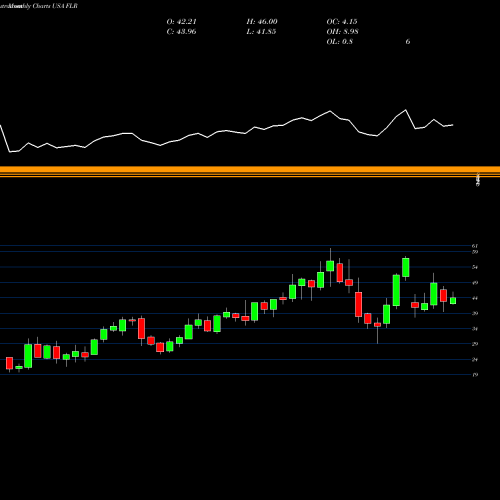Screen dimensions: 500x500
Task: Click the 'OL: 0.8' reading
Action: click(x=339, y=42)
